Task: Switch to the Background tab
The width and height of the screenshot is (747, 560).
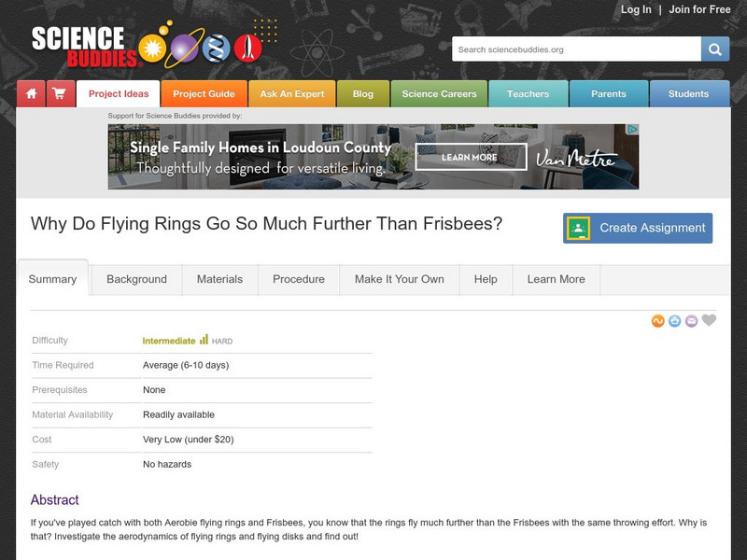Action: coord(136,279)
